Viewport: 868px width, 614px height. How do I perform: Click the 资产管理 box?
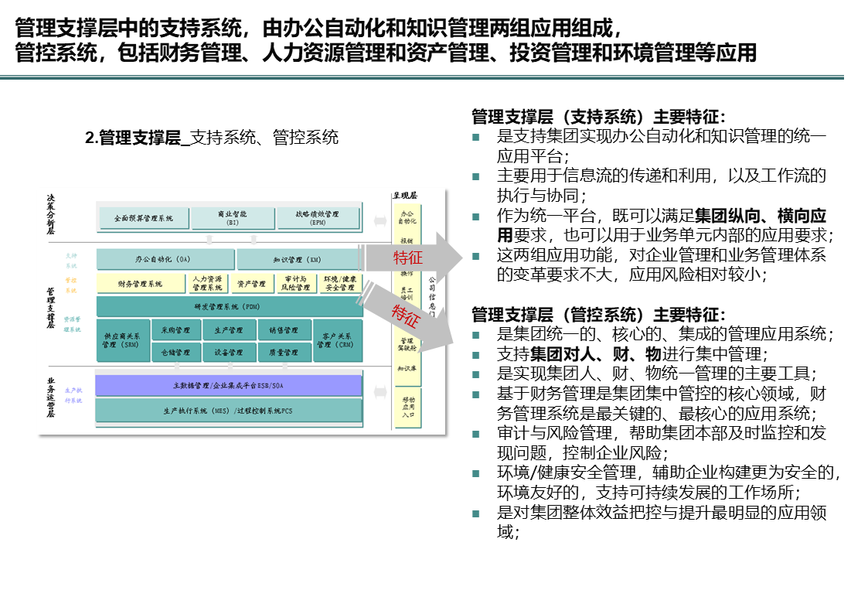coord(252,284)
